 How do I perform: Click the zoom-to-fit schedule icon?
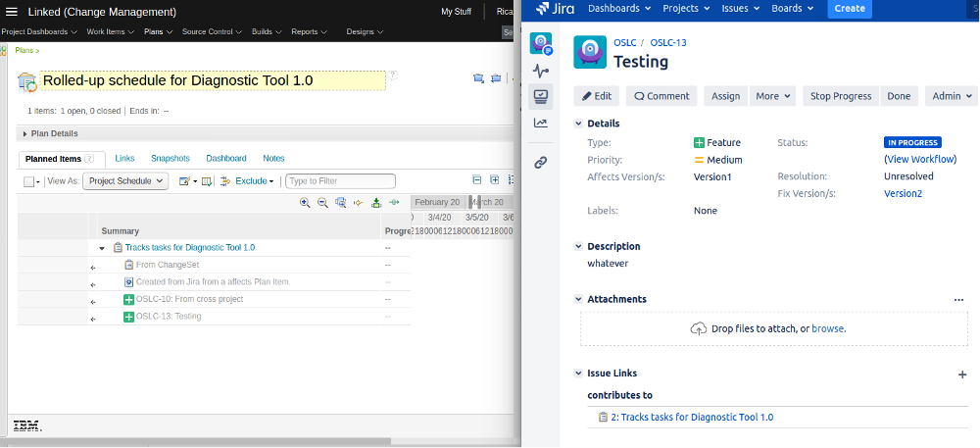(x=341, y=203)
